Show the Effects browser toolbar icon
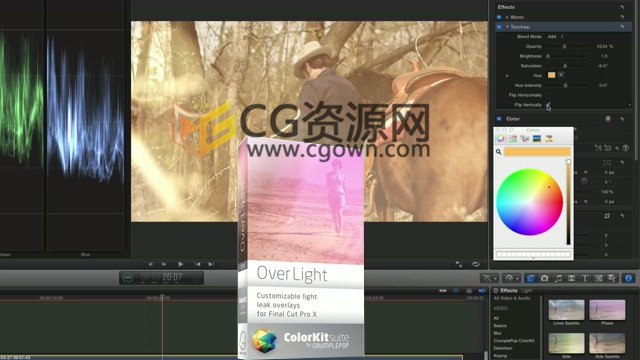Screen dimensions: 640x360 point(531,278)
